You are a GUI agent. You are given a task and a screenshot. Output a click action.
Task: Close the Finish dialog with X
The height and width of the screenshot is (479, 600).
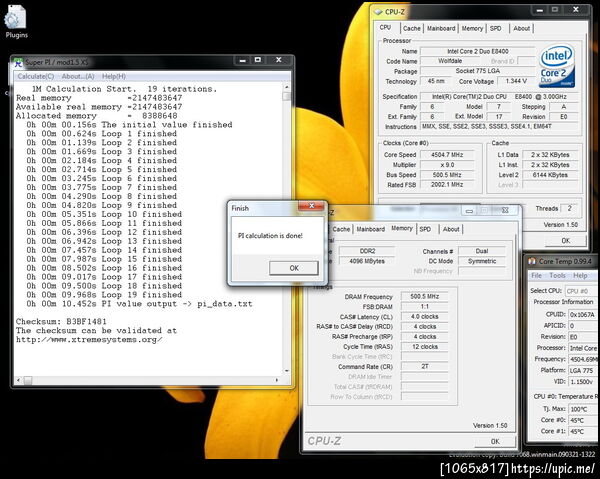point(311,206)
